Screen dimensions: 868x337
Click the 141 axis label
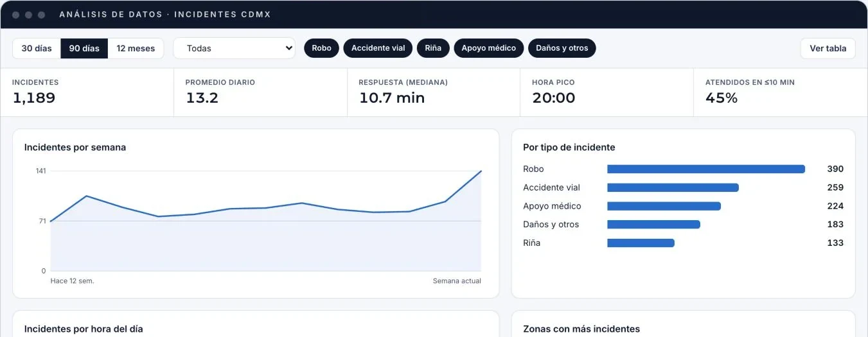(40, 171)
